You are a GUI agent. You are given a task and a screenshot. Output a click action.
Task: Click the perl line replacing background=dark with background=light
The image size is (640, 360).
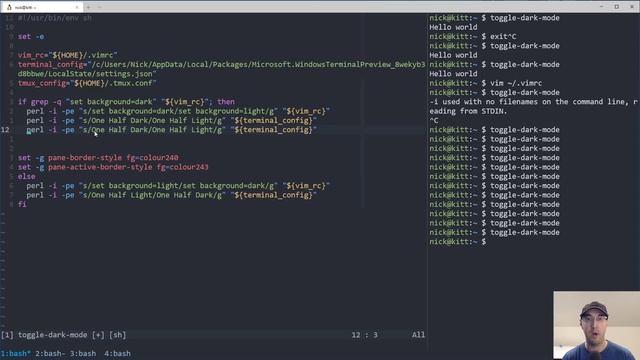click(178, 111)
